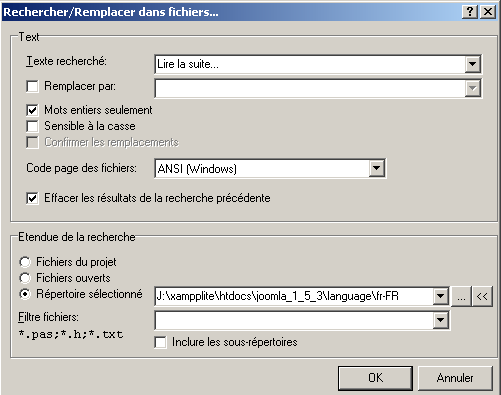The height and width of the screenshot is (395, 501).
Task: Click the Filtre fichiers label
Action: [x=48, y=317]
